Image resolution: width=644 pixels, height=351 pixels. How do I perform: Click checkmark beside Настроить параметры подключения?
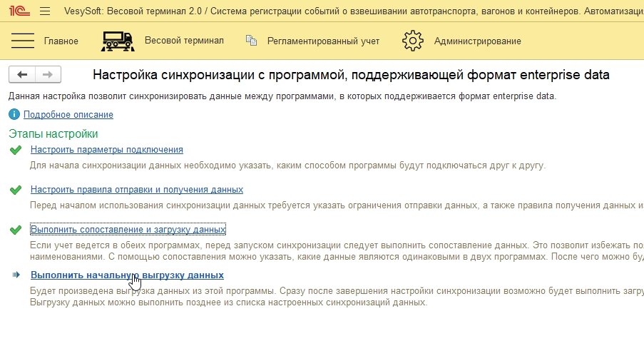(16, 150)
